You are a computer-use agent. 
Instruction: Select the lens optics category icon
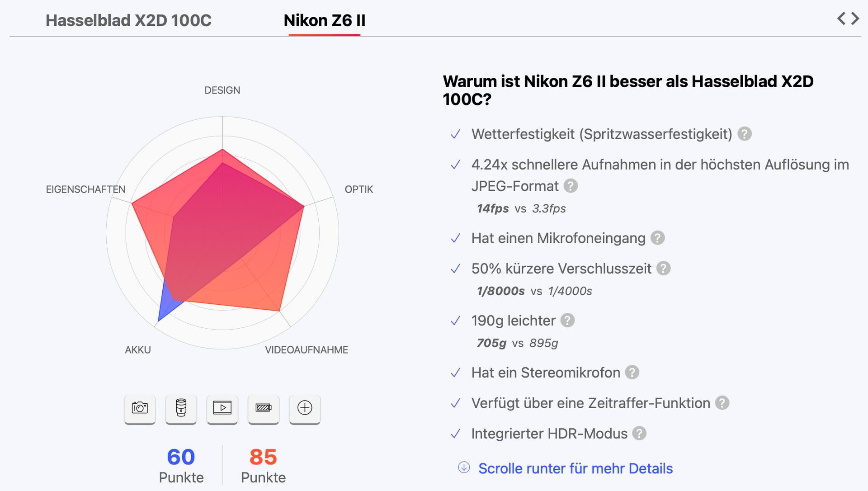click(181, 408)
